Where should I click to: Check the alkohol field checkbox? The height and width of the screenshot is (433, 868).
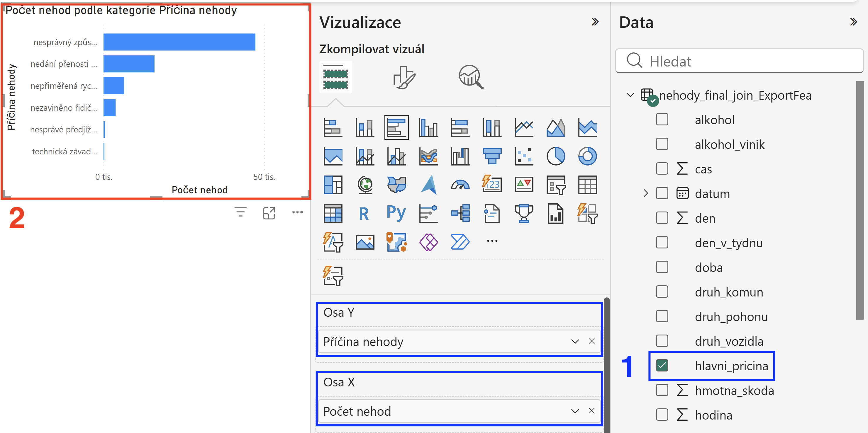662,119
